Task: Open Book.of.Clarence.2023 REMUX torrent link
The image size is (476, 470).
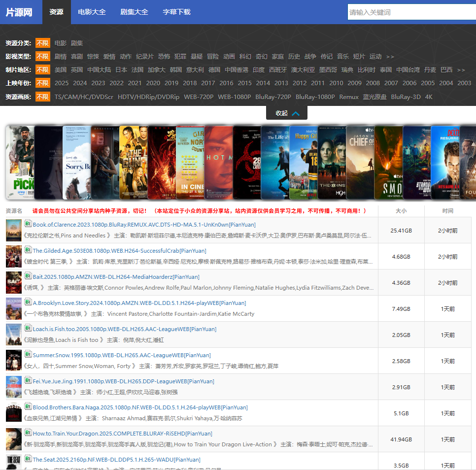Action: (144, 225)
